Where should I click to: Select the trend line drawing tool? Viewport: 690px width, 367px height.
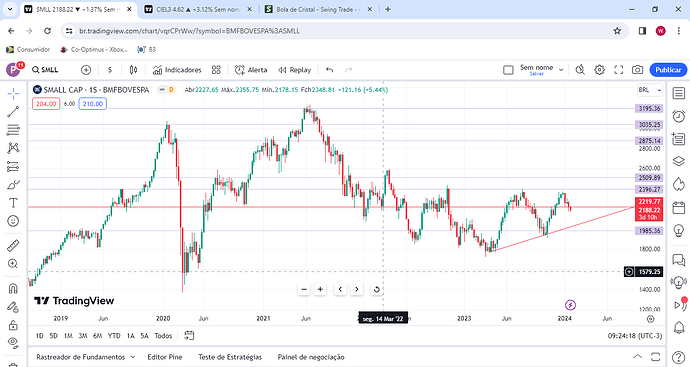coord(13,112)
